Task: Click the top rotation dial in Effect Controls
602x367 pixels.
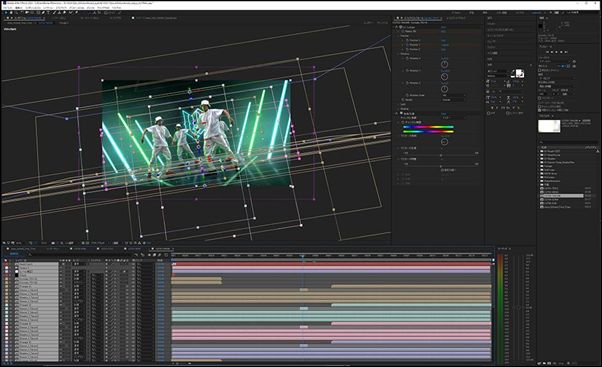Action: [x=444, y=64]
